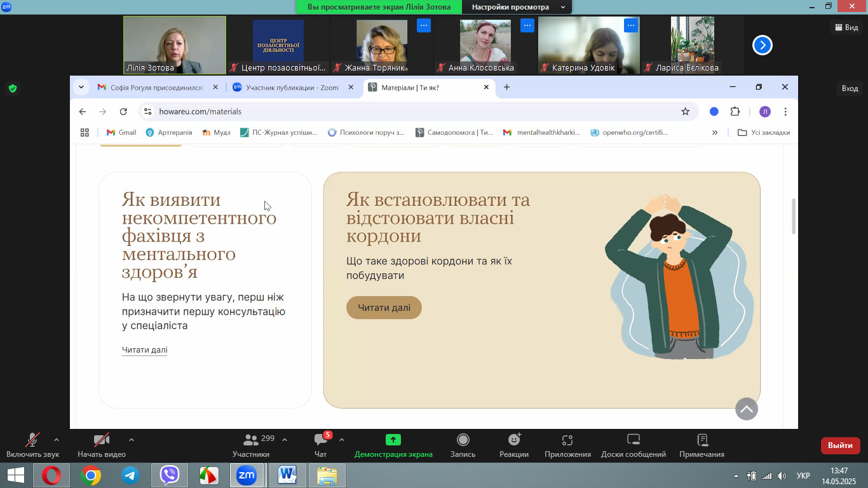Select Лілія Зотова video thumbnail
Screen dimensions: 868x488
click(x=175, y=45)
